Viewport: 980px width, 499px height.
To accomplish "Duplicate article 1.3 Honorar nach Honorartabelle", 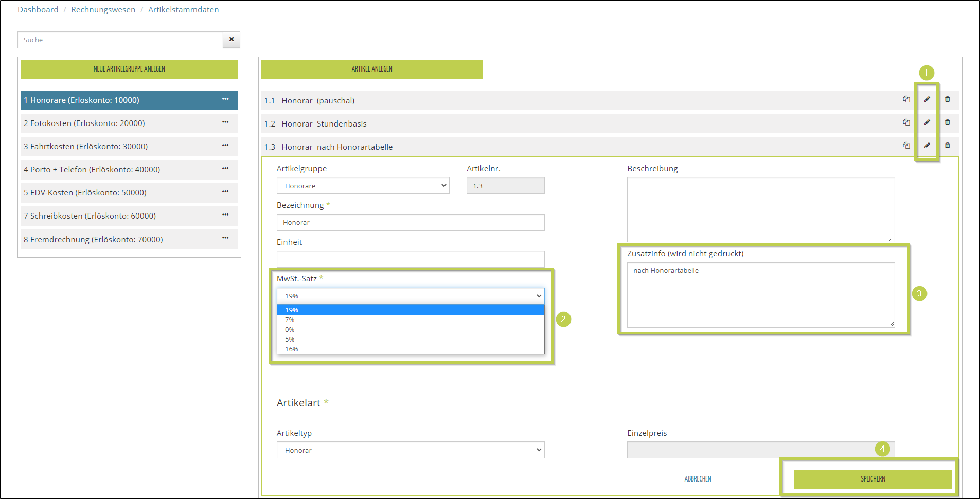I will [x=906, y=146].
